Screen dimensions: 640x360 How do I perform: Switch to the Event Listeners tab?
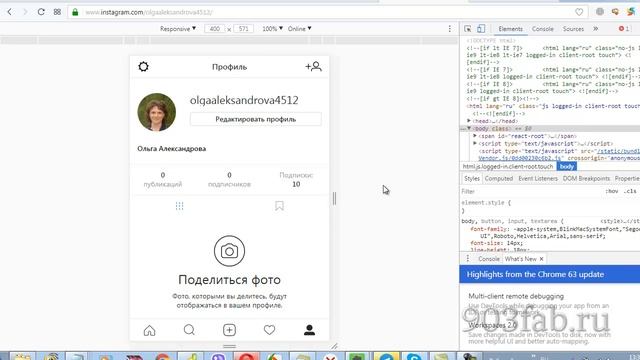(538, 179)
